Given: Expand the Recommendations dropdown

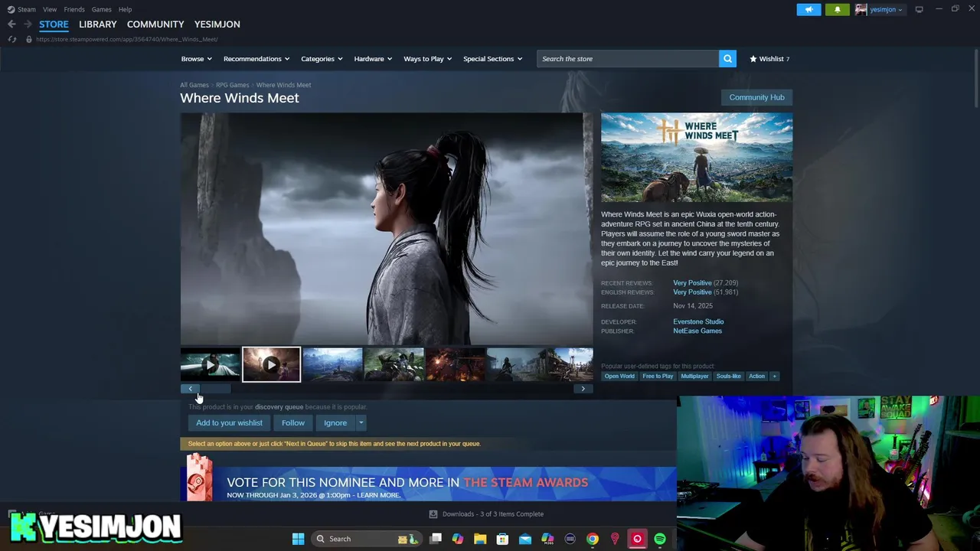Looking at the screenshot, I should (x=256, y=59).
